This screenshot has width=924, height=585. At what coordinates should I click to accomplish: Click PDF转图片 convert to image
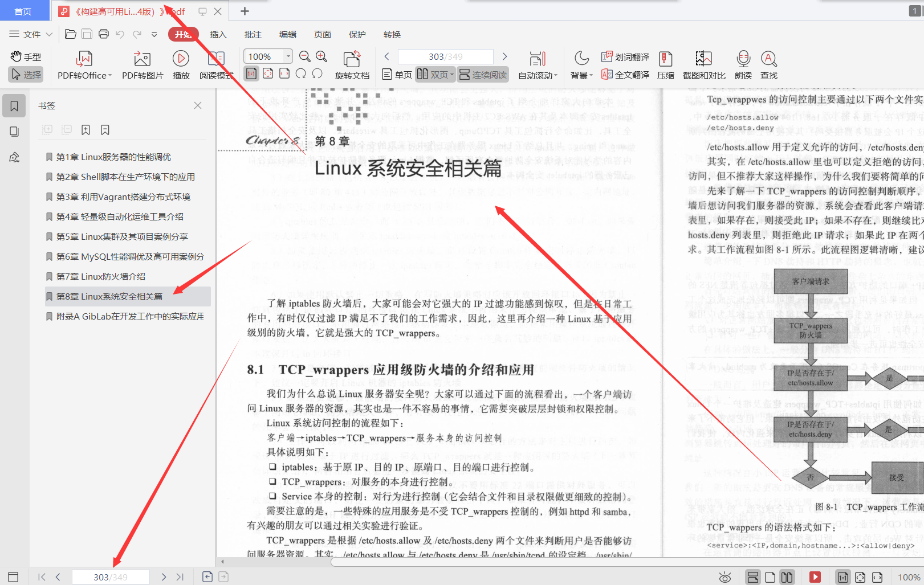(143, 65)
